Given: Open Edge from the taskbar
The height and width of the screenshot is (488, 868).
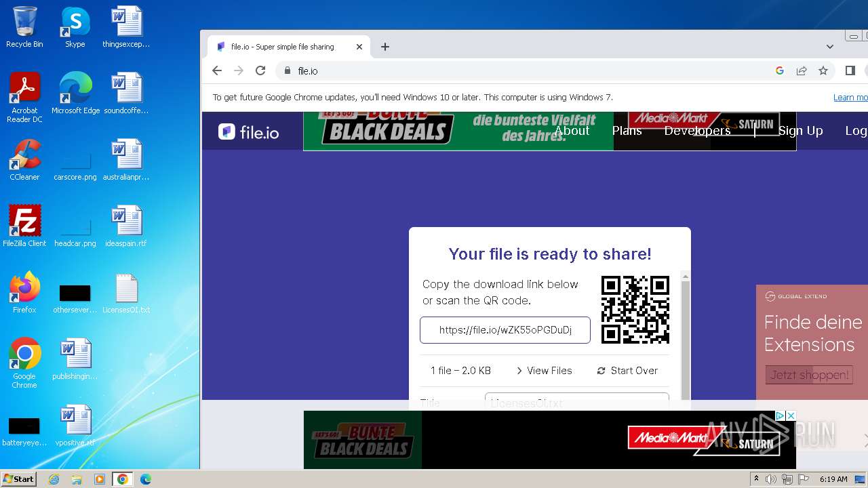Looking at the screenshot, I should 146,479.
